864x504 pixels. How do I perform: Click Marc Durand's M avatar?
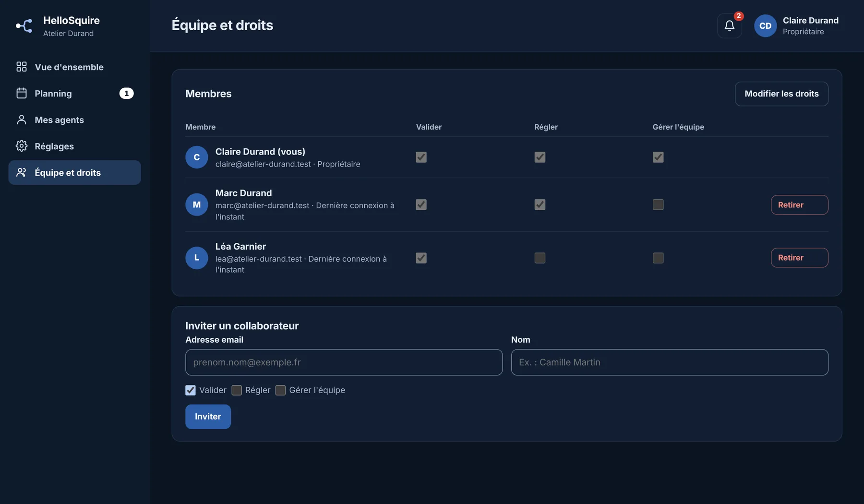tap(197, 204)
